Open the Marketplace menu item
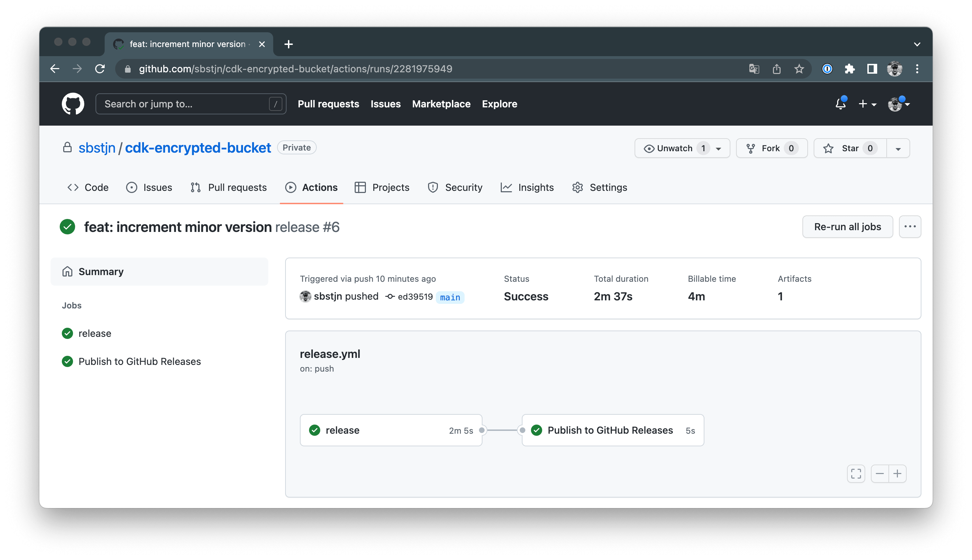 point(441,104)
